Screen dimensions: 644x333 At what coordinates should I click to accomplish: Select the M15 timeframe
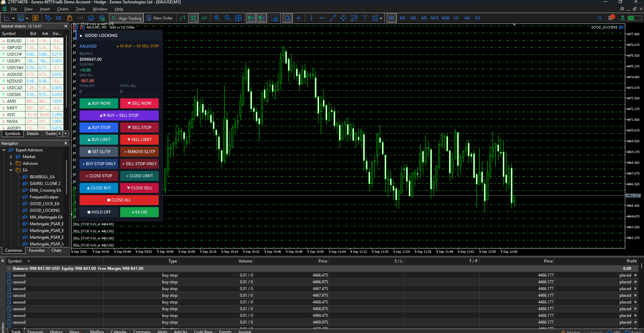tap(435, 18)
